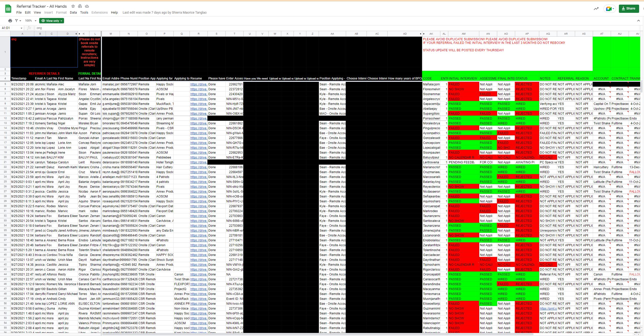
Task: Hide the menus with the chevron arrow
Action: click(638, 21)
